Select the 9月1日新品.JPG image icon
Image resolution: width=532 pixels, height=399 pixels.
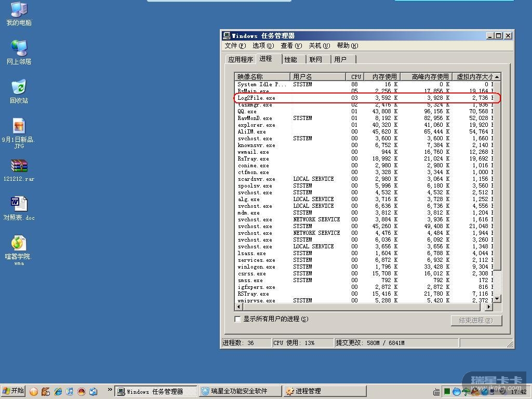pos(19,127)
